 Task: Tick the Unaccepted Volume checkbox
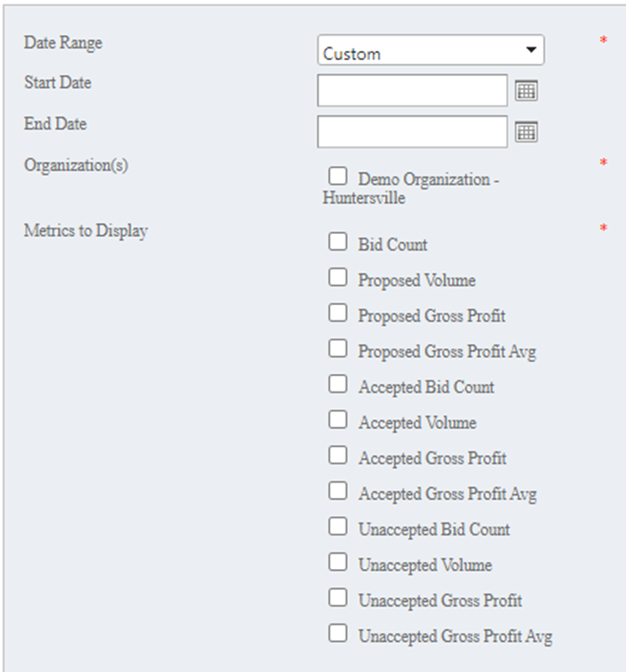(338, 562)
